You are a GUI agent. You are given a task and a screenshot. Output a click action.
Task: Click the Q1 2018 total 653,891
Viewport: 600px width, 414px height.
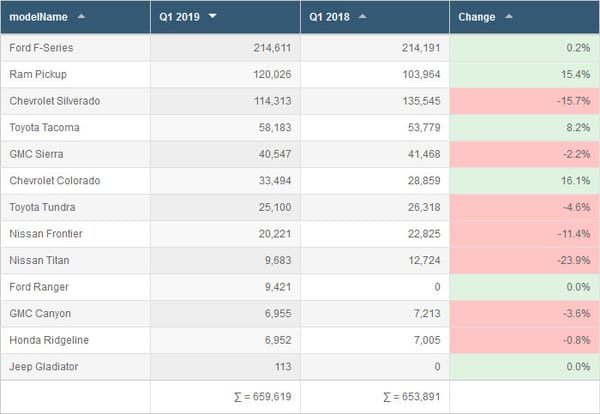pyautogui.click(x=412, y=397)
